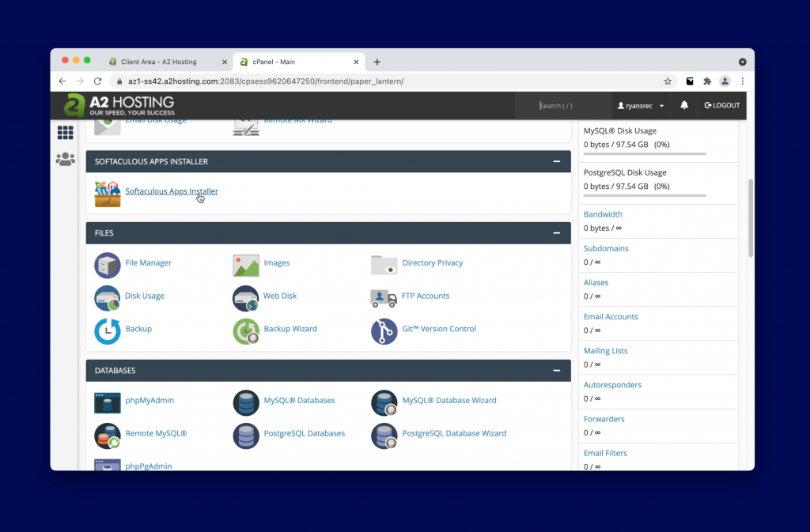Open the Git Version Control icon

tap(384, 330)
